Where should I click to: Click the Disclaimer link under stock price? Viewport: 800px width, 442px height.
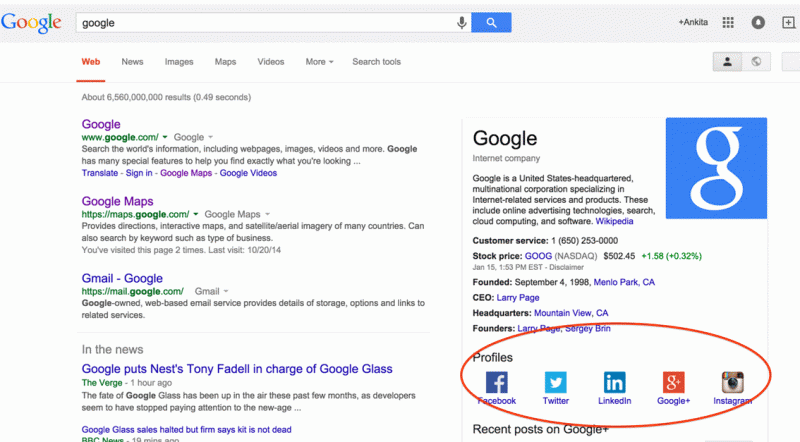[x=566, y=267]
